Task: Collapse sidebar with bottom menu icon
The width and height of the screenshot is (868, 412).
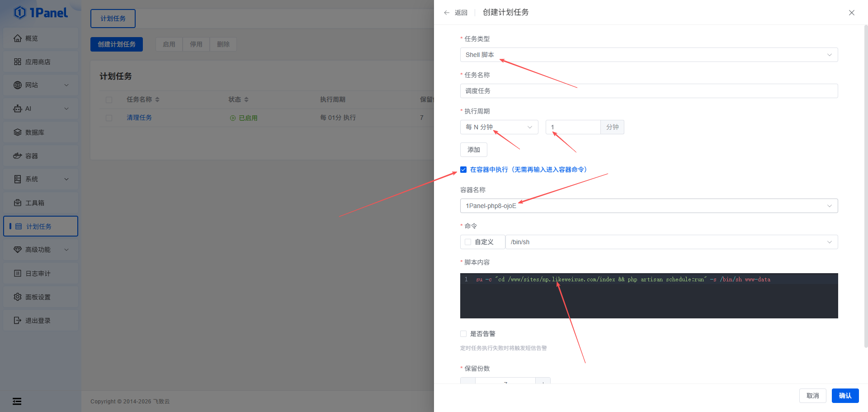Action: point(17,401)
